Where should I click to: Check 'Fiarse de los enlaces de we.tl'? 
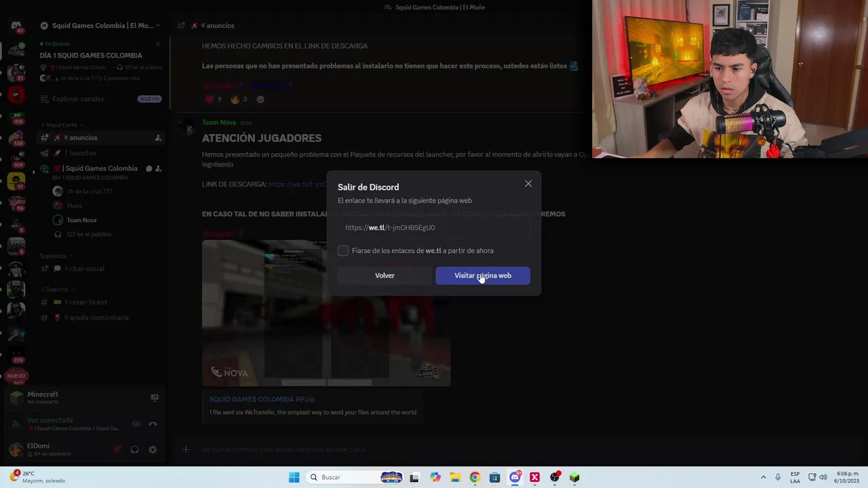pyautogui.click(x=343, y=251)
